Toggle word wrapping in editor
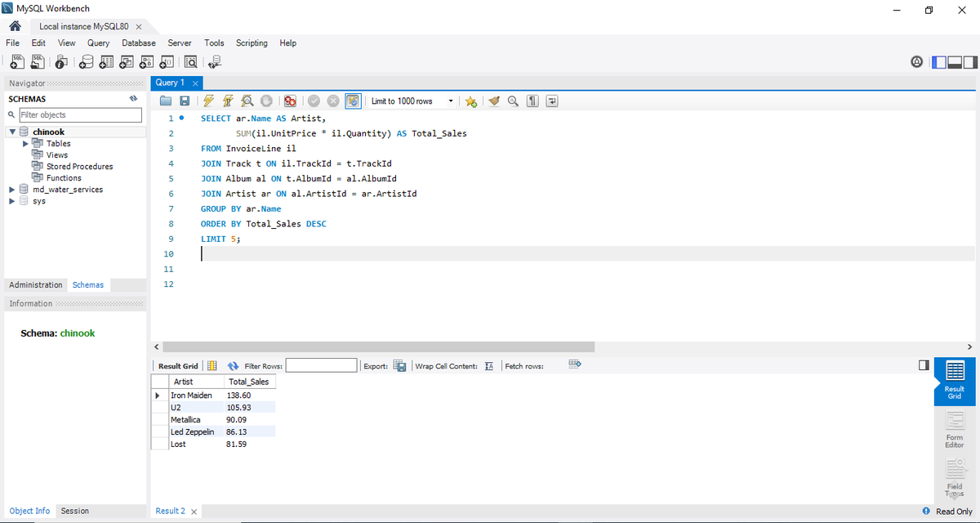980x523 pixels. [x=552, y=101]
